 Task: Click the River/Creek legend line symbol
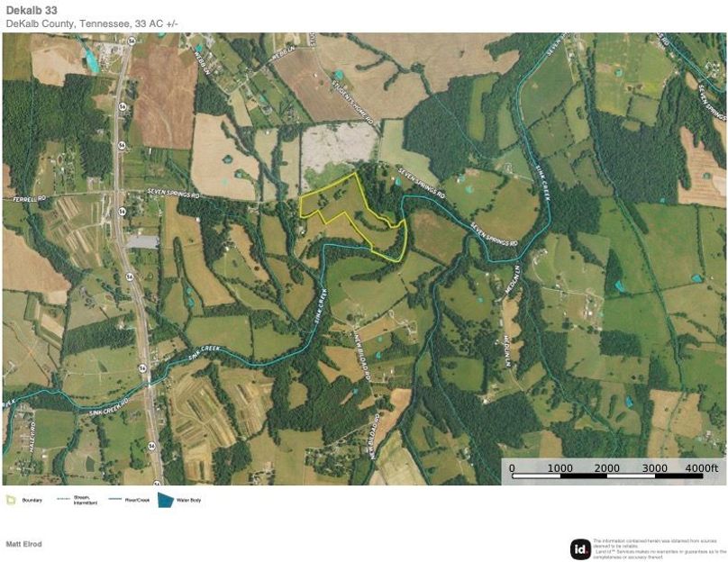pyautogui.click(x=115, y=500)
